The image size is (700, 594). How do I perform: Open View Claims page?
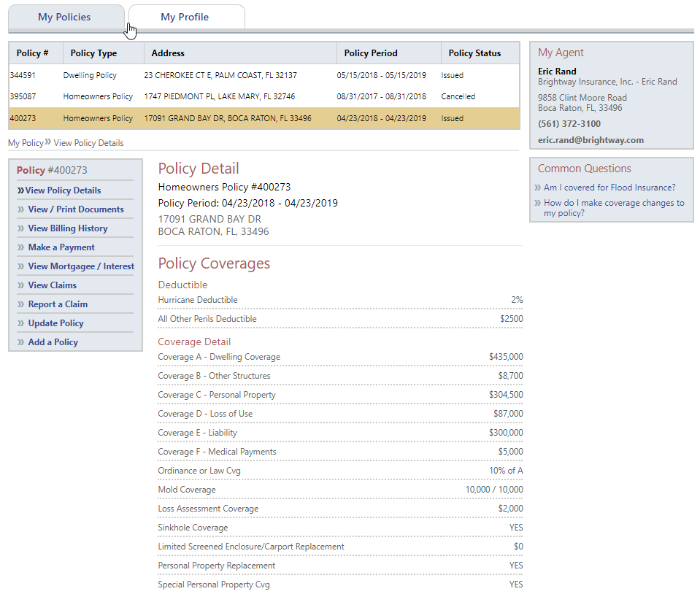tap(53, 285)
